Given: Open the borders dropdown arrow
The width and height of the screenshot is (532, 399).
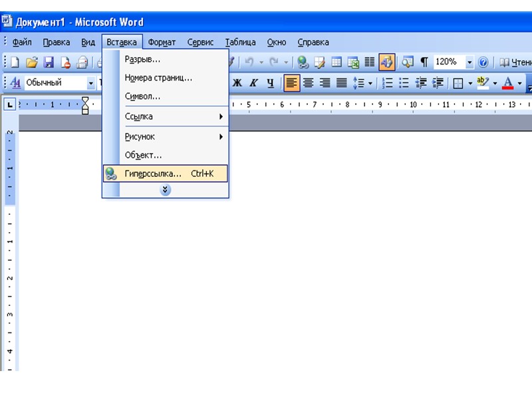Looking at the screenshot, I should click(x=470, y=83).
